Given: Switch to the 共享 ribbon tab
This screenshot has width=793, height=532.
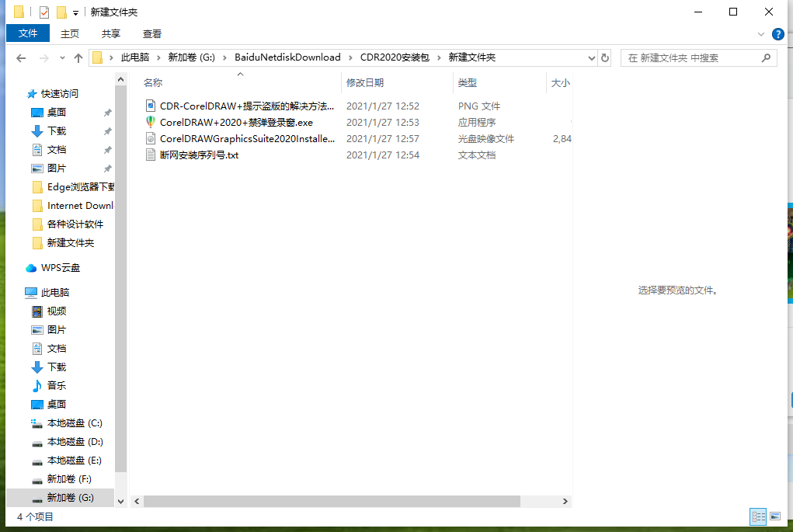Looking at the screenshot, I should (x=111, y=34).
